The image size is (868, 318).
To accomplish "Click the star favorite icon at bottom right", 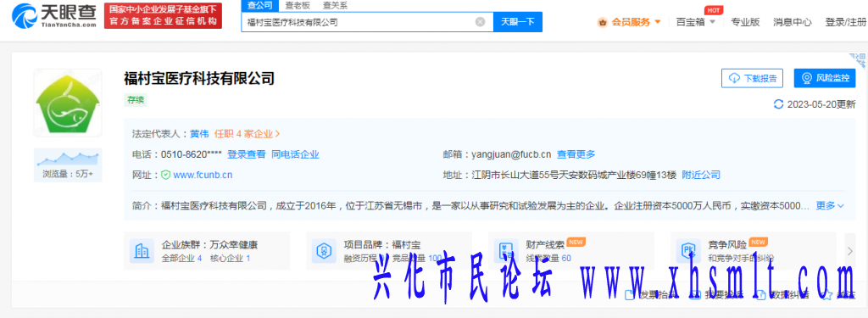I will [827, 295].
